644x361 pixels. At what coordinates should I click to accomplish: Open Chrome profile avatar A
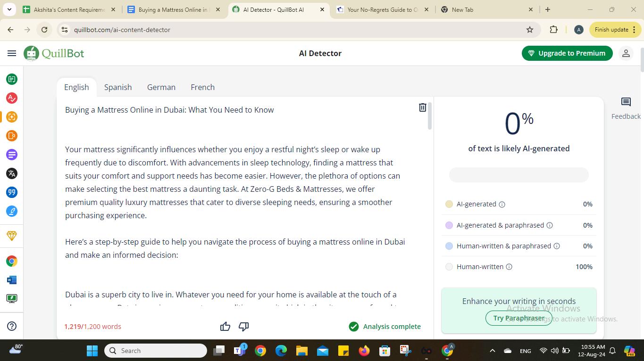(579, 30)
